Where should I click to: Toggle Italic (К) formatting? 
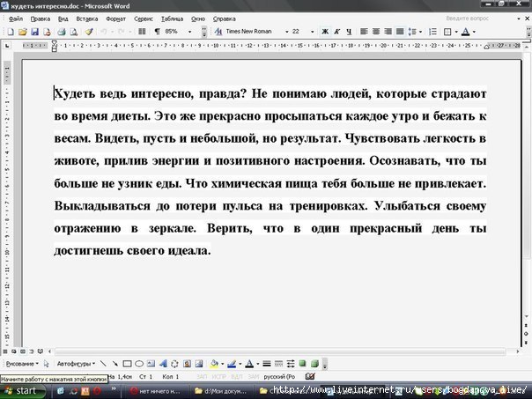pyautogui.click(x=337, y=32)
